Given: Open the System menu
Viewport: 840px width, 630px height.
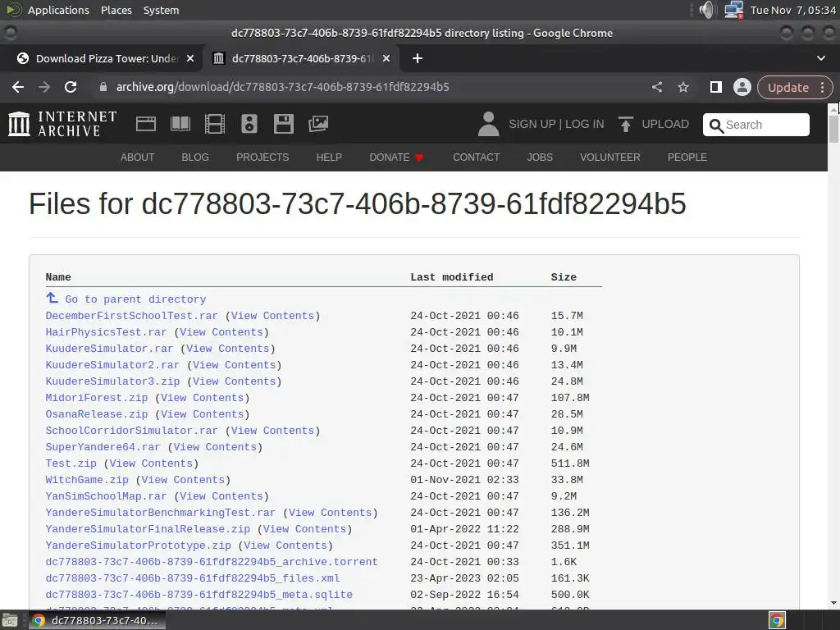Looking at the screenshot, I should click(x=161, y=10).
